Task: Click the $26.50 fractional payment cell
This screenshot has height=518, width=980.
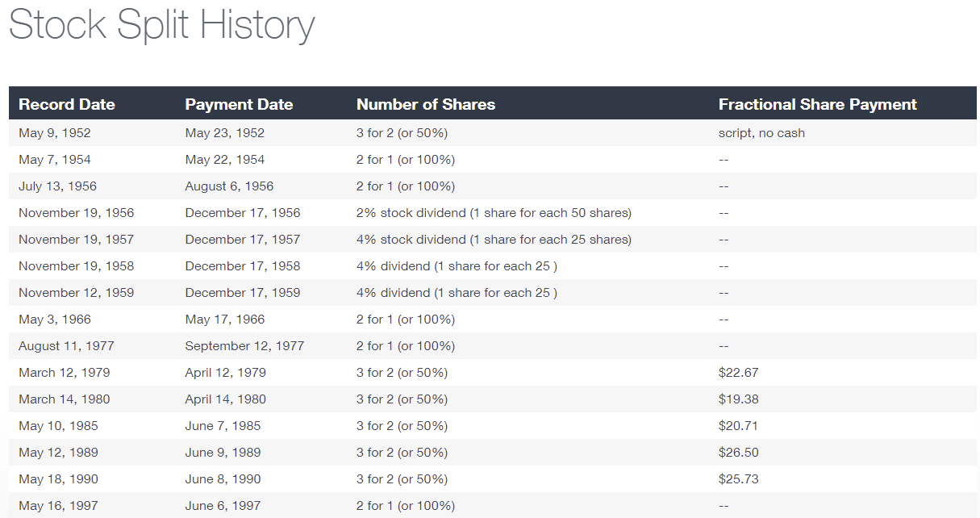Action: tap(739, 453)
